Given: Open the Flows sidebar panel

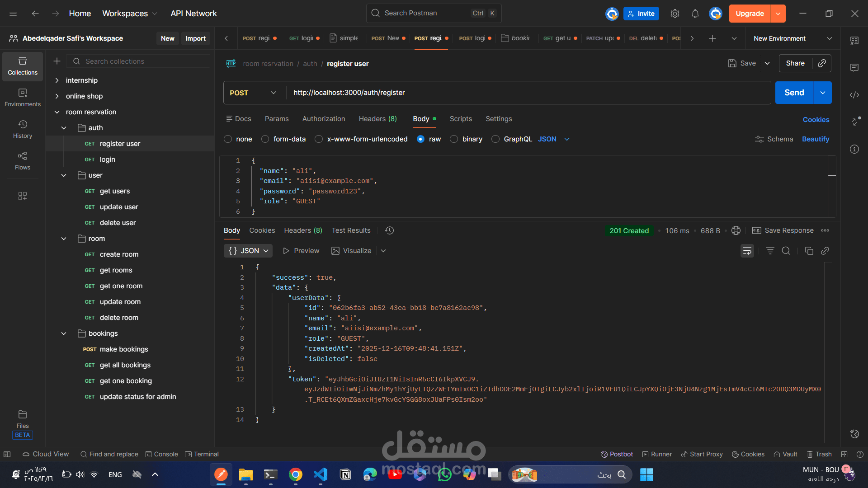Looking at the screenshot, I should (23, 160).
